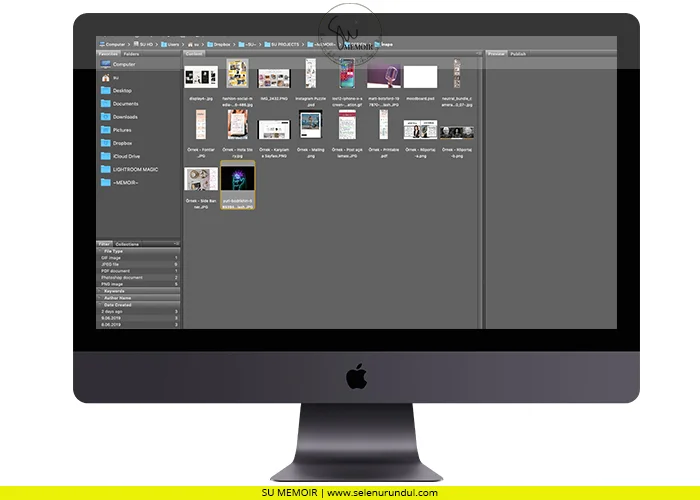Switch to the Favorites tab
Viewport: 700px width, 500px height.
tap(108, 54)
